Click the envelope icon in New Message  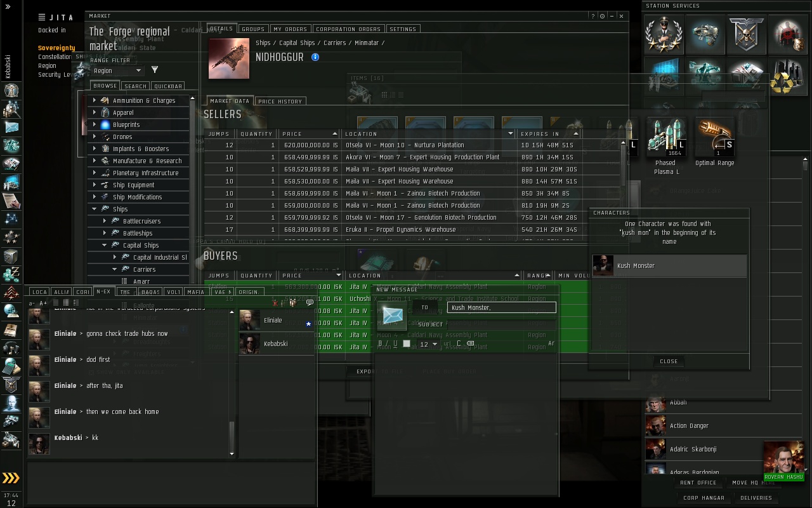pos(392,315)
